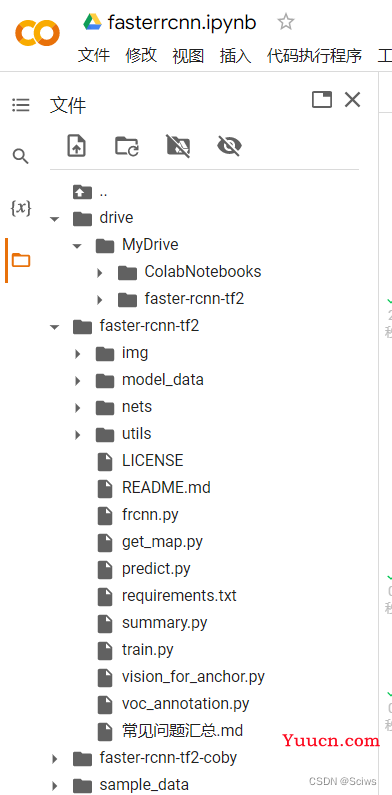Select the predict.py file

point(156,569)
